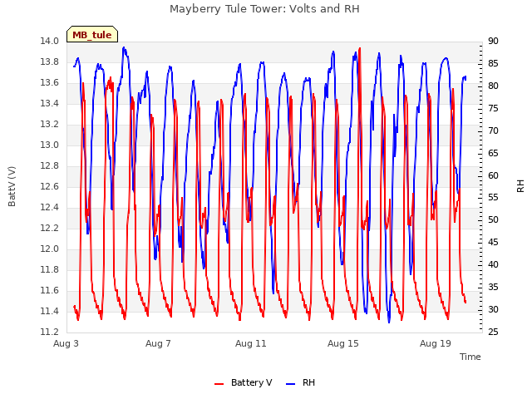
Task: Click the 11.4 voltage axis value
Action: tap(49, 311)
